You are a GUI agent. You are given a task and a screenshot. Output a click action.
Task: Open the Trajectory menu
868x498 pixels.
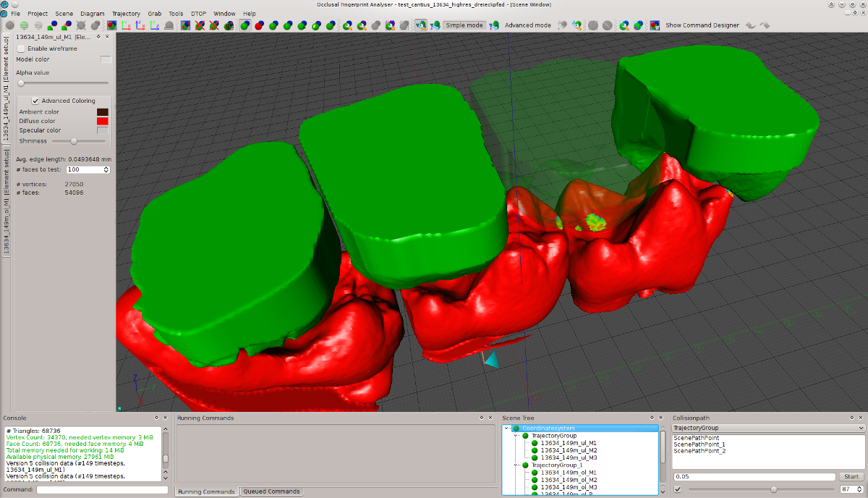tap(126, 14)
